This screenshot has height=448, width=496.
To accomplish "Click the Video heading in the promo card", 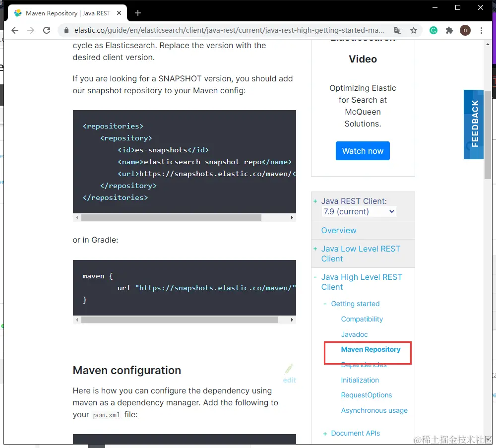I will pyautogui.click(x=363, y=59).
